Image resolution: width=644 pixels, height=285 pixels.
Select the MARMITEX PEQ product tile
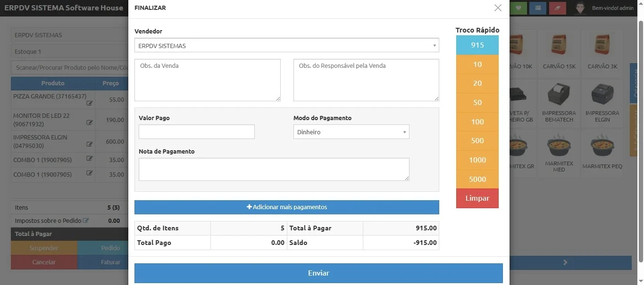tap(602, 153)
